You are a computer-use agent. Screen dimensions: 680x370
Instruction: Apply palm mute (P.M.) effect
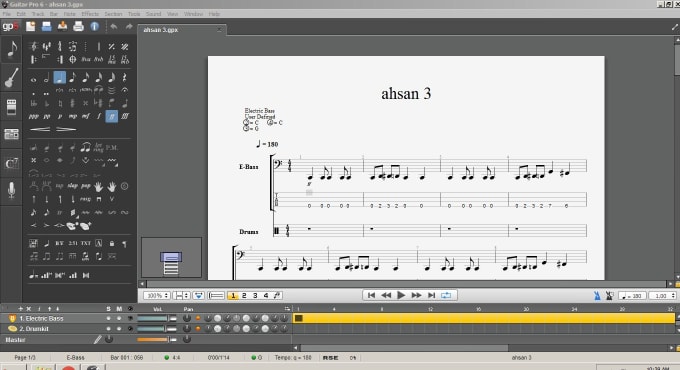point(111,148)
